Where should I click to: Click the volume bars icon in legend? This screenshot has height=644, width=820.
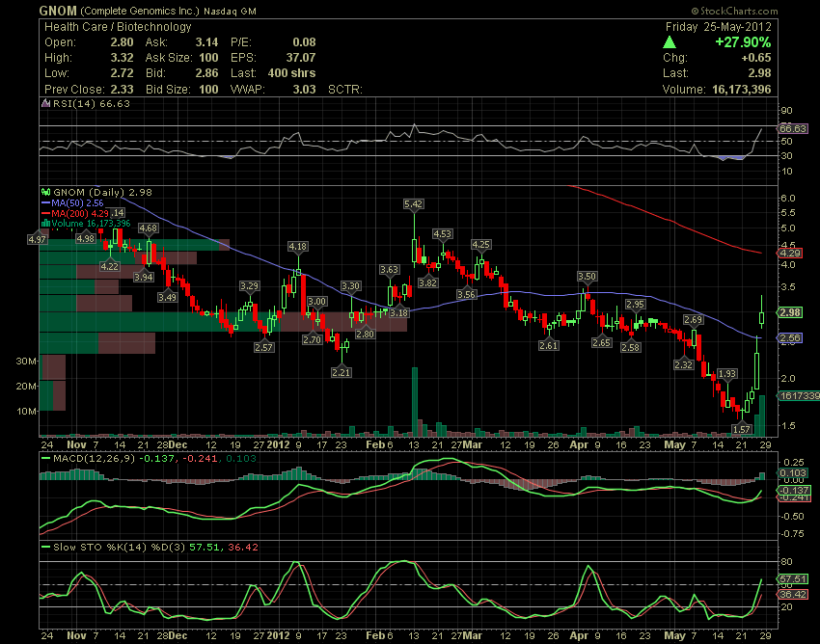tap(46, 224)
